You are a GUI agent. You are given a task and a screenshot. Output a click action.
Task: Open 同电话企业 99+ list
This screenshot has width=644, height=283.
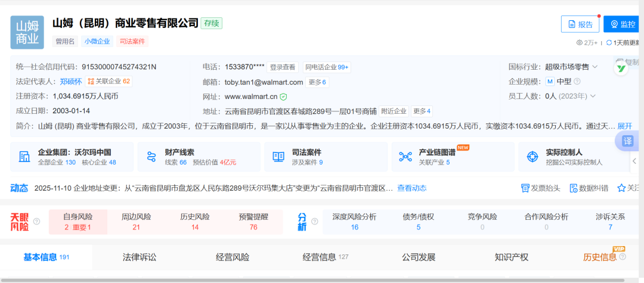[327, 67]
